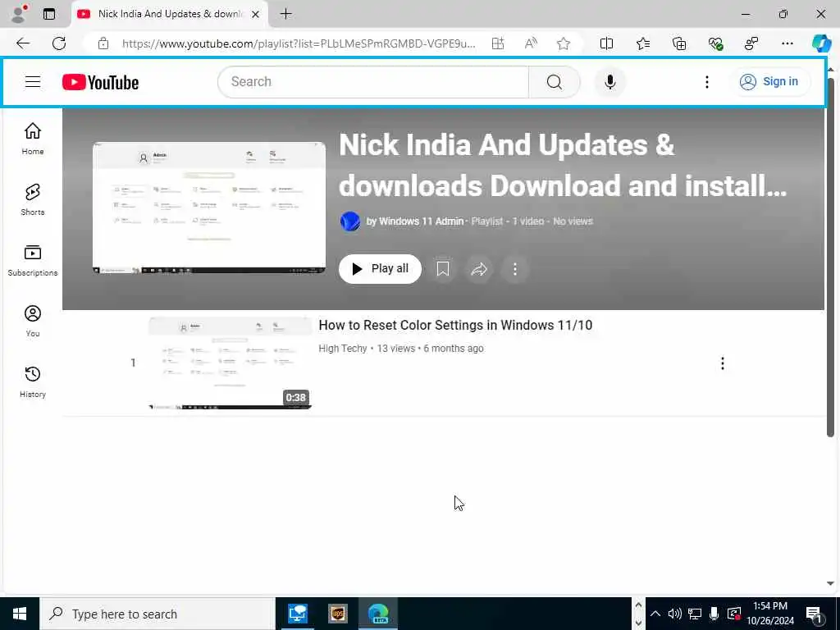Close the YouTube playlist tab
Screen dimensions: 840x630
[256, 15]
